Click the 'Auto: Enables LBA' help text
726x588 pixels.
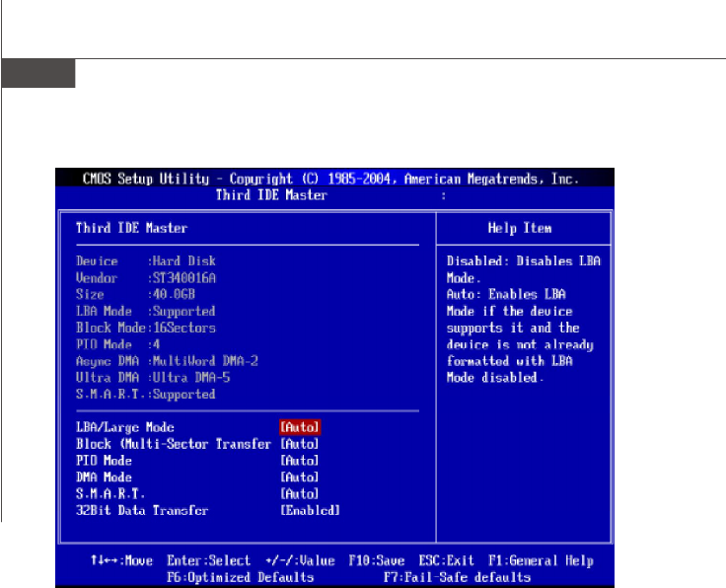coord(506,294)
